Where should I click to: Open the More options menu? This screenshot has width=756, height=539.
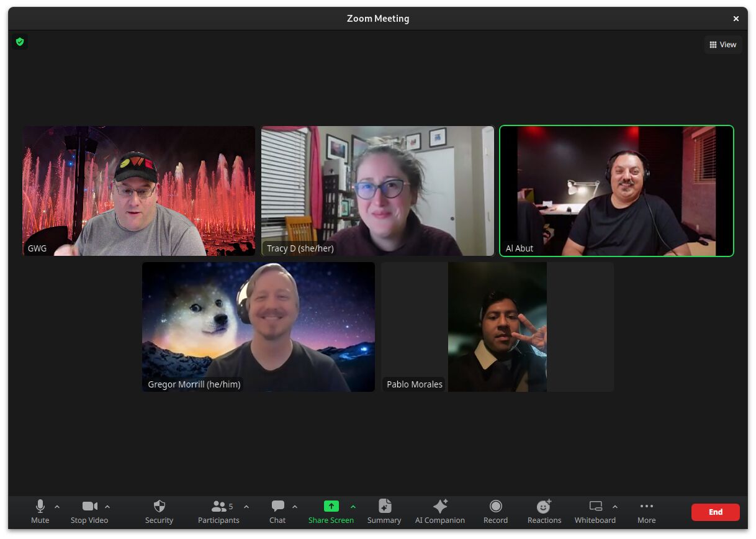(x=646, y=512)
